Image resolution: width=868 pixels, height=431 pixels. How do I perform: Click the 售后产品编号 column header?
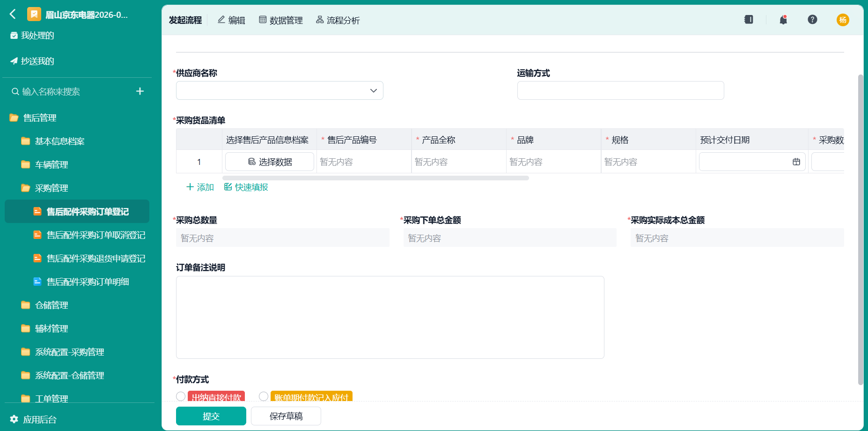tap(364, 140)
